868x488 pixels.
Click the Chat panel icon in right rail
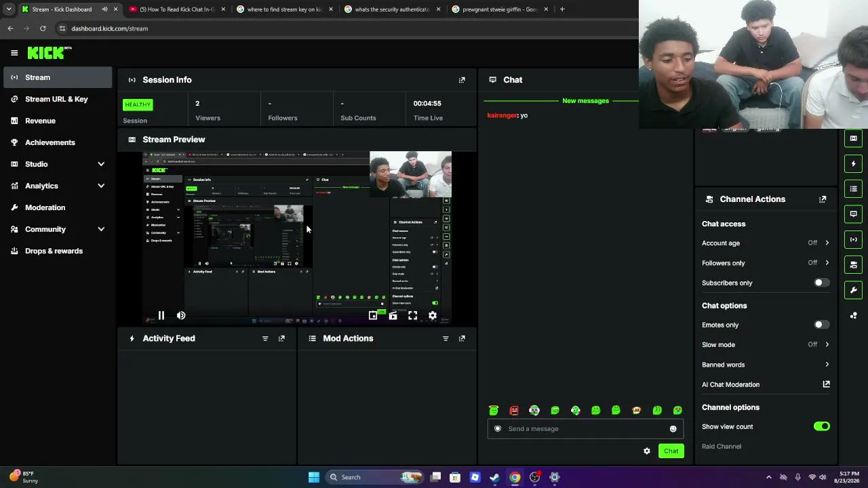point(853,214)
